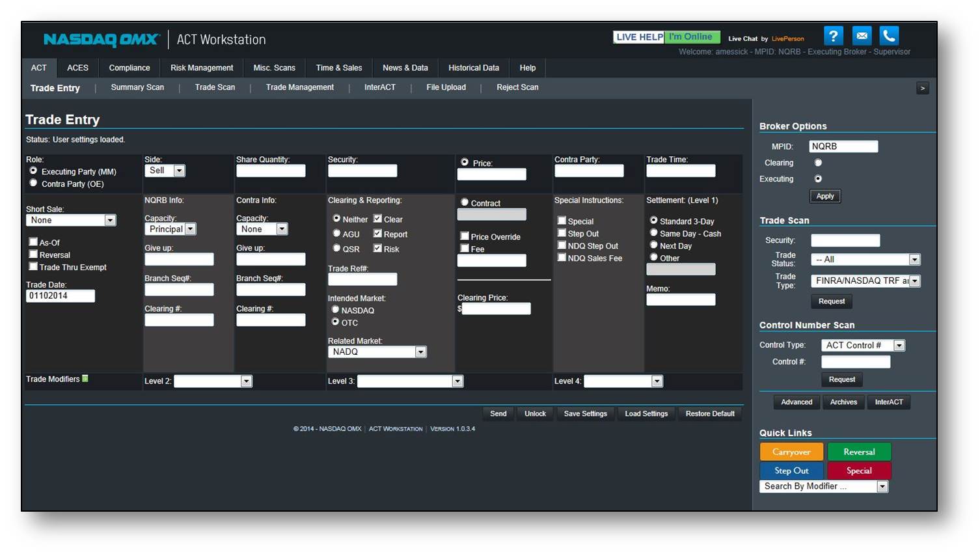Screen dimensions: 980x554
Task: Open the Trade Status dropdown
Action: pos(866,259)
